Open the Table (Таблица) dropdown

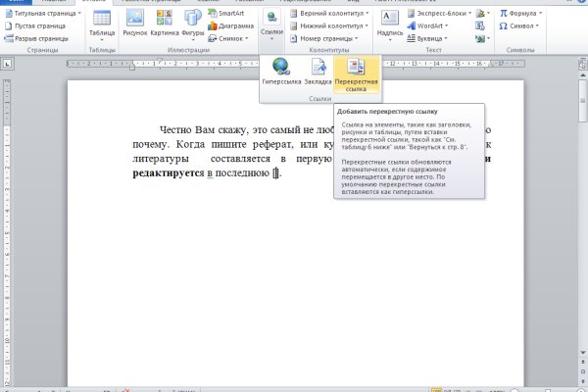(x=102, y=24)
